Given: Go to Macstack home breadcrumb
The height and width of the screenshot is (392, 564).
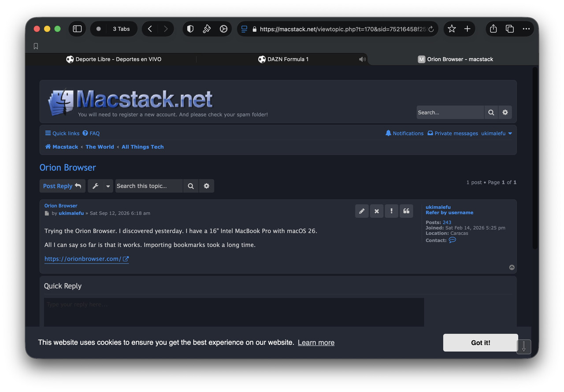Looking at the screenshot, I should pyautogui.click(x=62, y=147).
